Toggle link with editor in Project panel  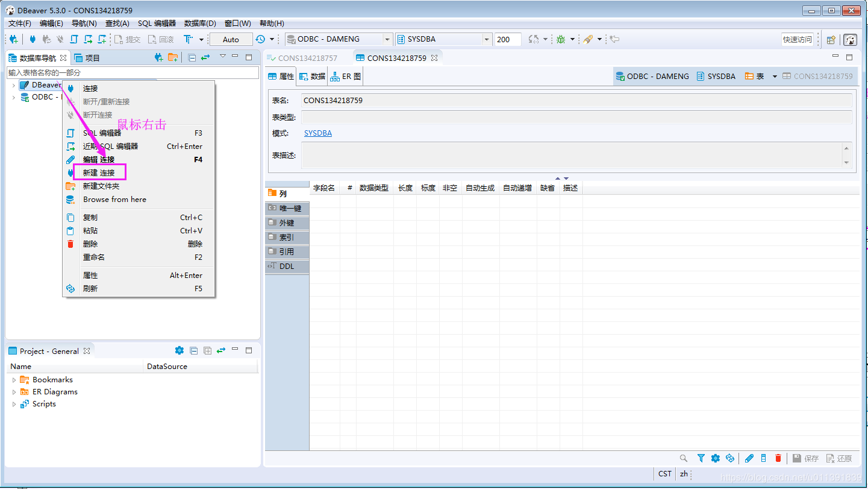tap(221, 350)
